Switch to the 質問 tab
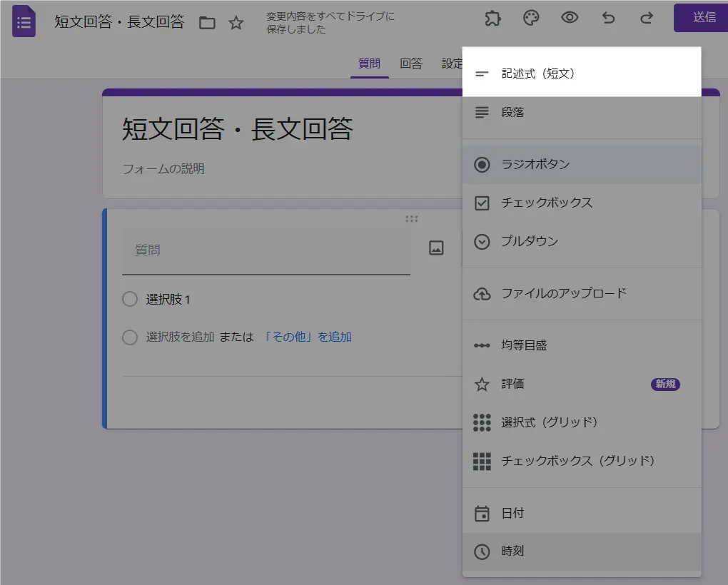The width and height of the screenshot is (728, 585). 369,63
